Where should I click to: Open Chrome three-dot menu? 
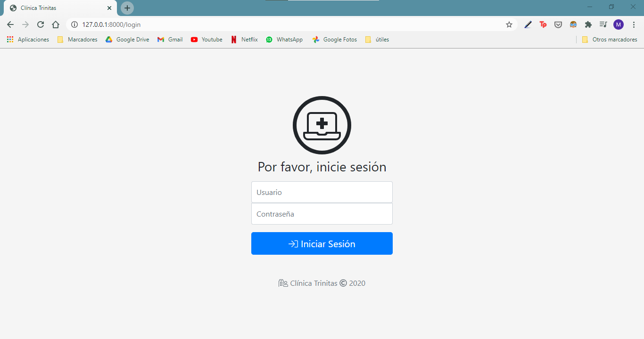coord(634,24)
